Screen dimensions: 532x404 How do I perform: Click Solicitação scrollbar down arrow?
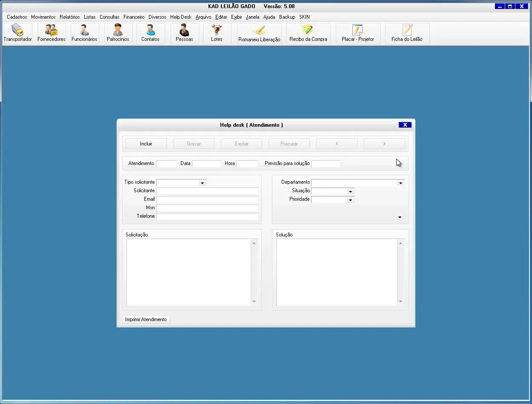[x=254, y=302]
